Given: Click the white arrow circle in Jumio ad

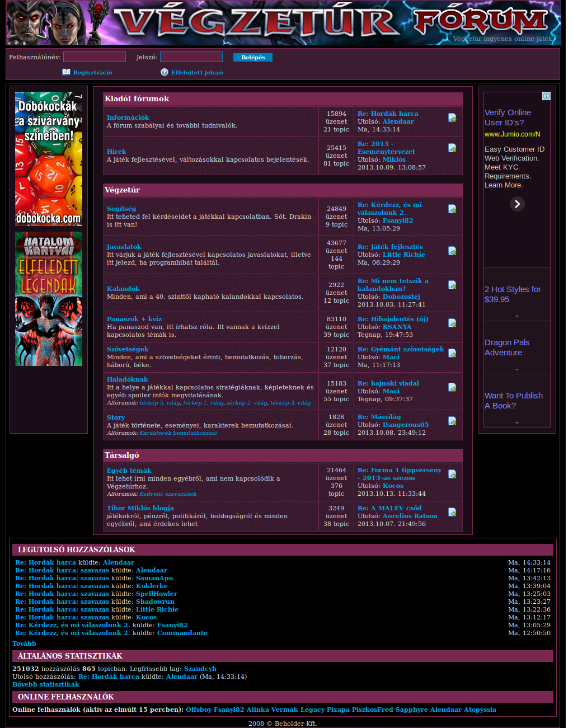Looking at the screenshot, I should point(517,204).
